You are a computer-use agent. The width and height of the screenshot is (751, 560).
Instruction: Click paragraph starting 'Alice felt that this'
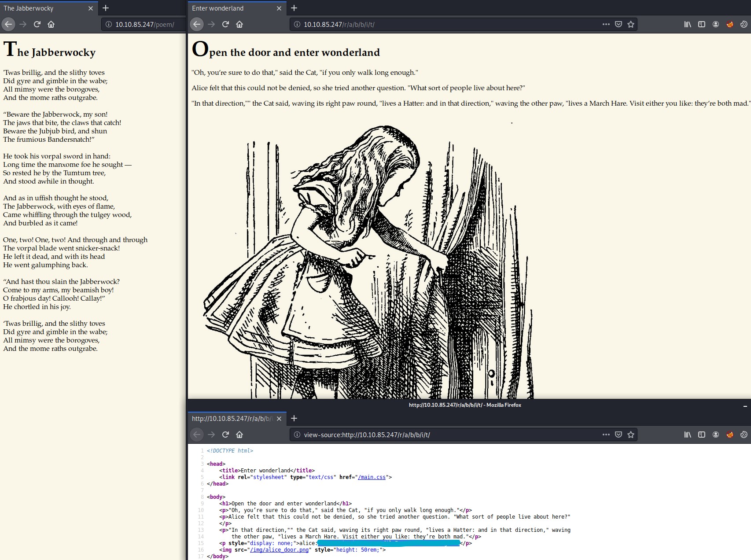point(358,88)
